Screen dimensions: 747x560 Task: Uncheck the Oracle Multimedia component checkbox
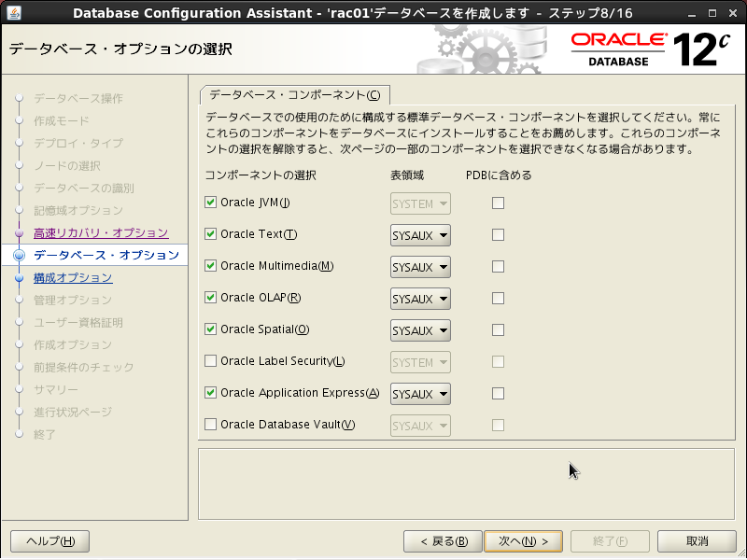coord(210,266)
